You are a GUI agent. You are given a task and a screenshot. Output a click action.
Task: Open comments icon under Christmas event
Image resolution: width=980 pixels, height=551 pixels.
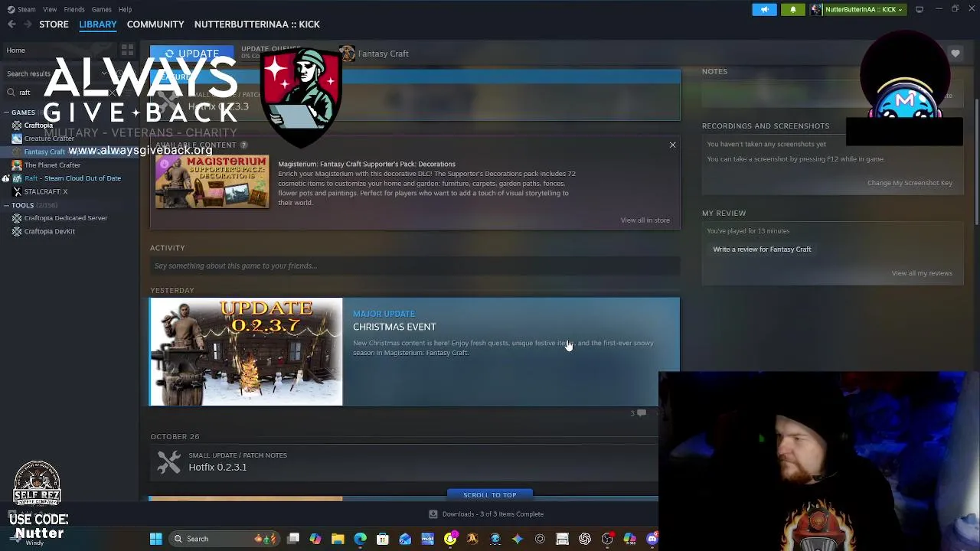[641, 413]
